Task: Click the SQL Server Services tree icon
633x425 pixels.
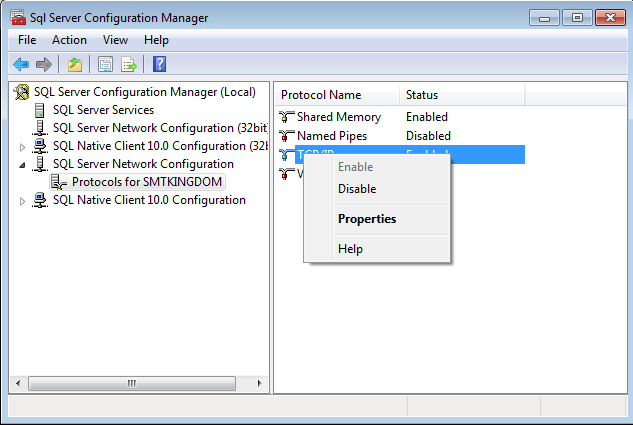Action: [x=40, y=110]
